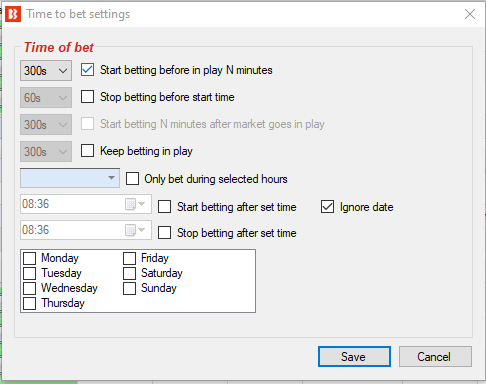Enable Only bet during selected hours
Screen dimensions: 486x384
point(132,179)
